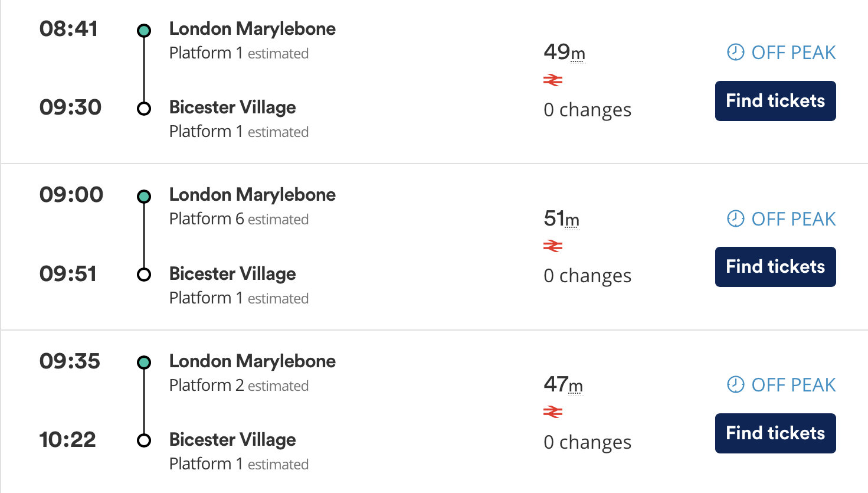868x493 pixels.
Task: Select London Marylebone on the 09:00 journey
Action: 252,195
